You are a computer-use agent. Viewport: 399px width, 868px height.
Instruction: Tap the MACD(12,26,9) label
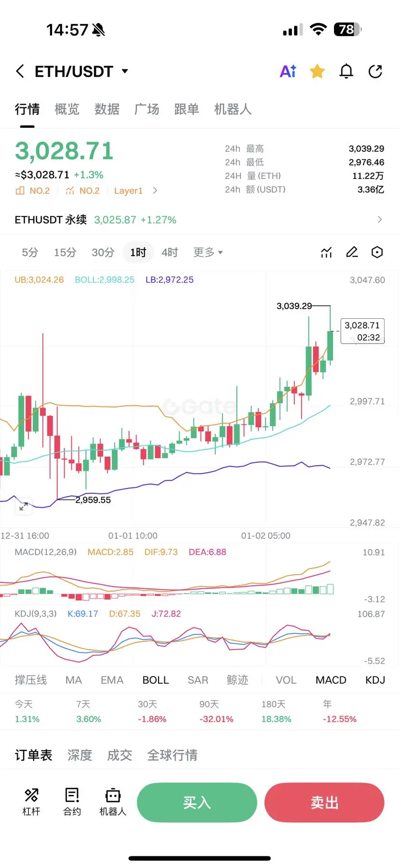tap(46, 552)
